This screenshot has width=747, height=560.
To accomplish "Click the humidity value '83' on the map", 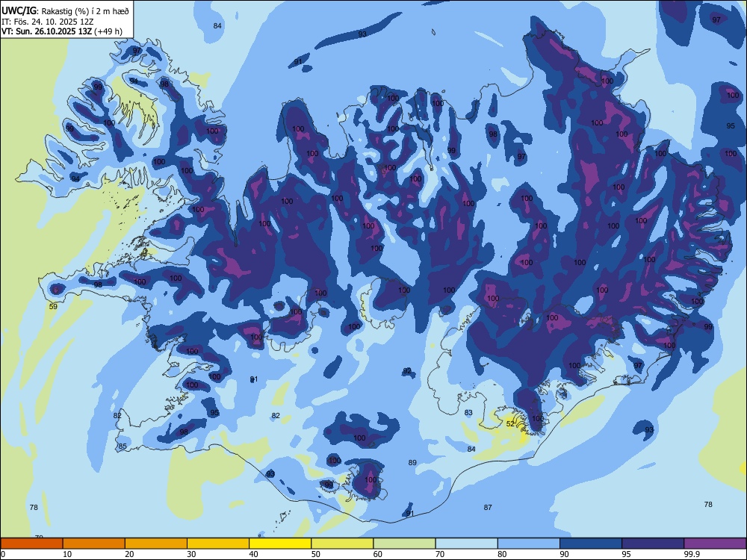I will tap(468, 412).
